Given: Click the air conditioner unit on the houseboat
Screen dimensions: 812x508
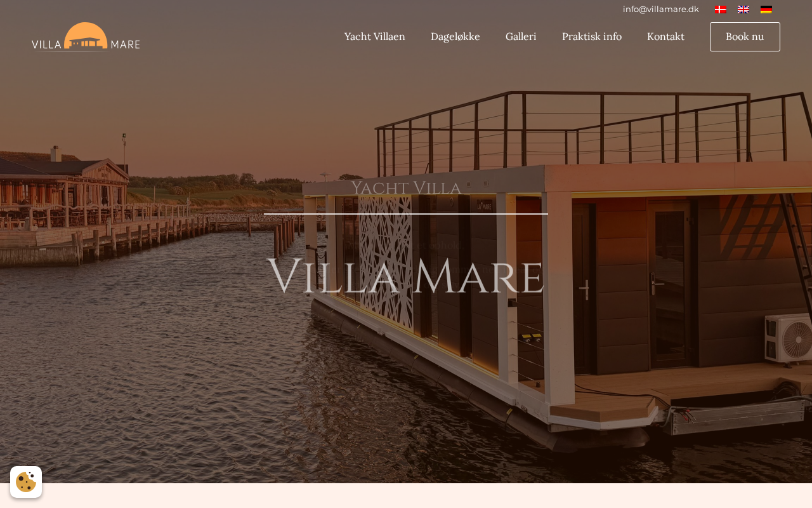Looking at the screenshot, I should (789, 338).
